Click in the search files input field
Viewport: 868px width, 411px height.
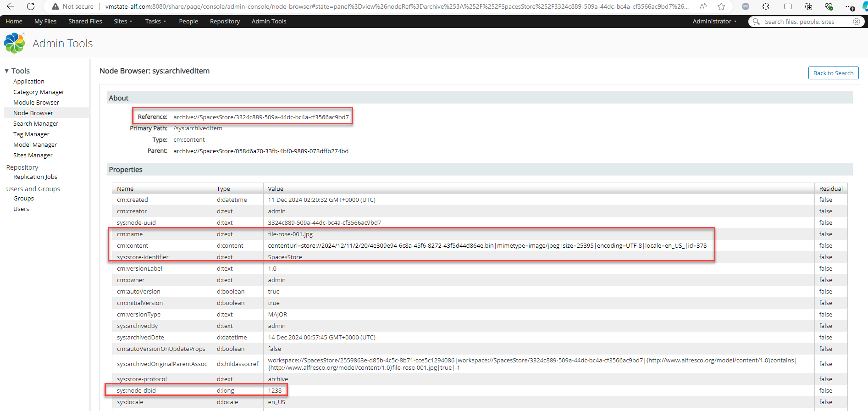coord(807,22)
